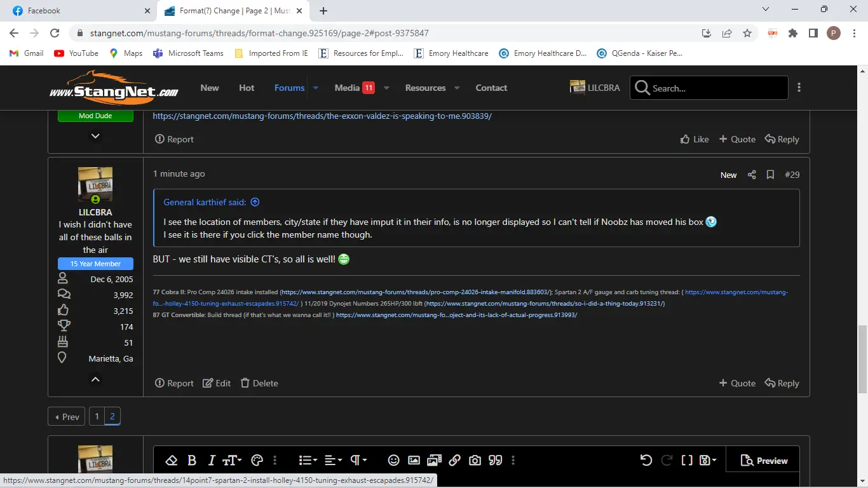This screenshot has height=488, width=868.
Task: Click the eraser remove-formatting icon
Action: 171,461
